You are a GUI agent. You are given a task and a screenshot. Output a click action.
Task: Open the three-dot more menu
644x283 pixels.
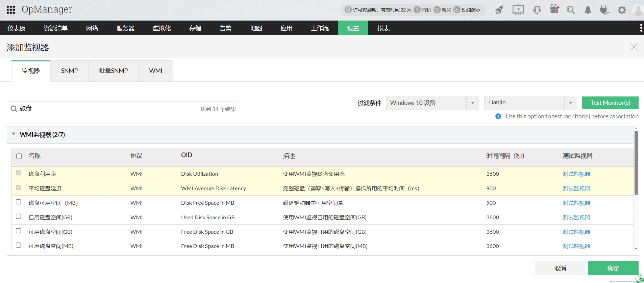pyautogui.click(x=641, y=28)
